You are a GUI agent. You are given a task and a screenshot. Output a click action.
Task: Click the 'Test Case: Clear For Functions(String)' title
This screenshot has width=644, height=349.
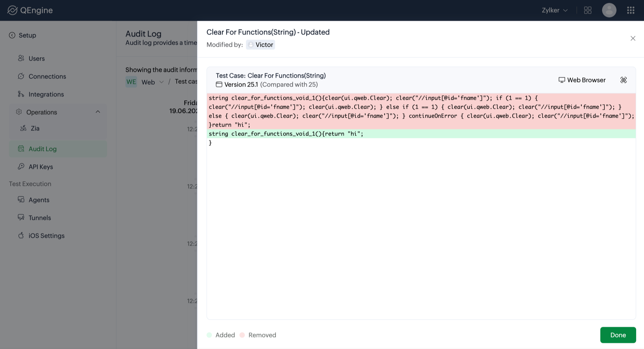271,76
